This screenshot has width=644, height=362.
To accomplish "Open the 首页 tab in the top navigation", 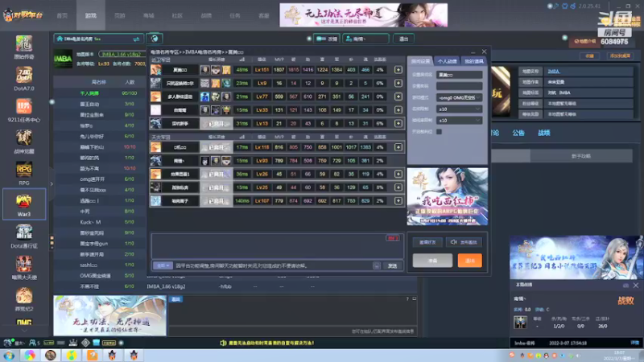I will click(62, 15).
